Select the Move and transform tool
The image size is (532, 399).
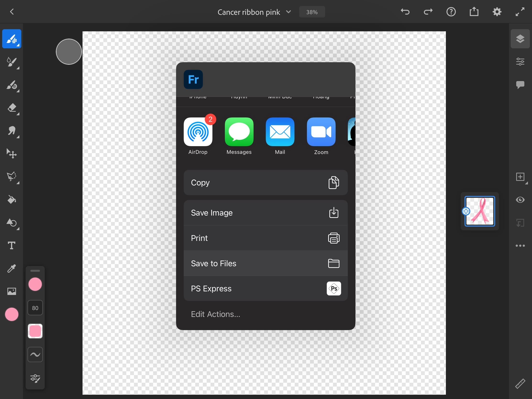click(x=11, y=153)
